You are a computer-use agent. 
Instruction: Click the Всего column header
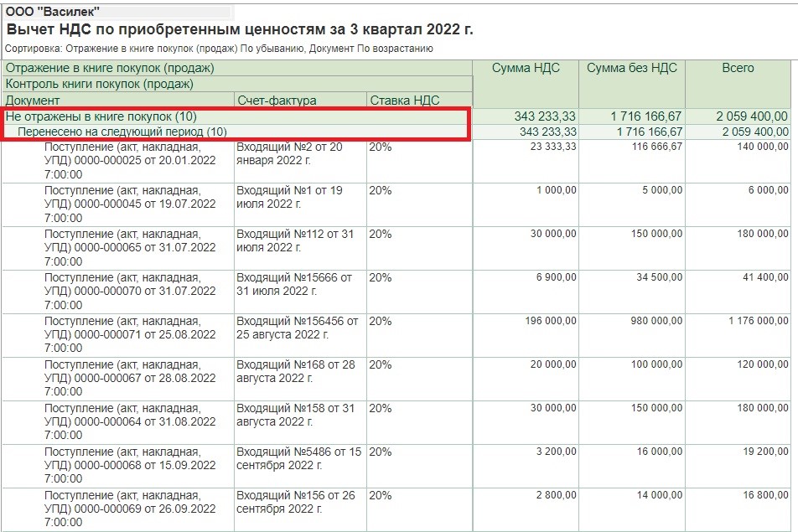(738, 68)
